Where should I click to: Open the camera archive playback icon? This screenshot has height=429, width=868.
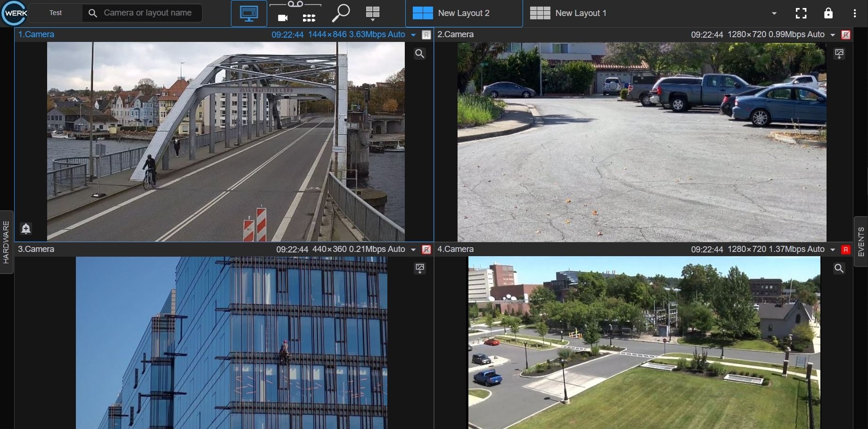(x=283, y=18)
